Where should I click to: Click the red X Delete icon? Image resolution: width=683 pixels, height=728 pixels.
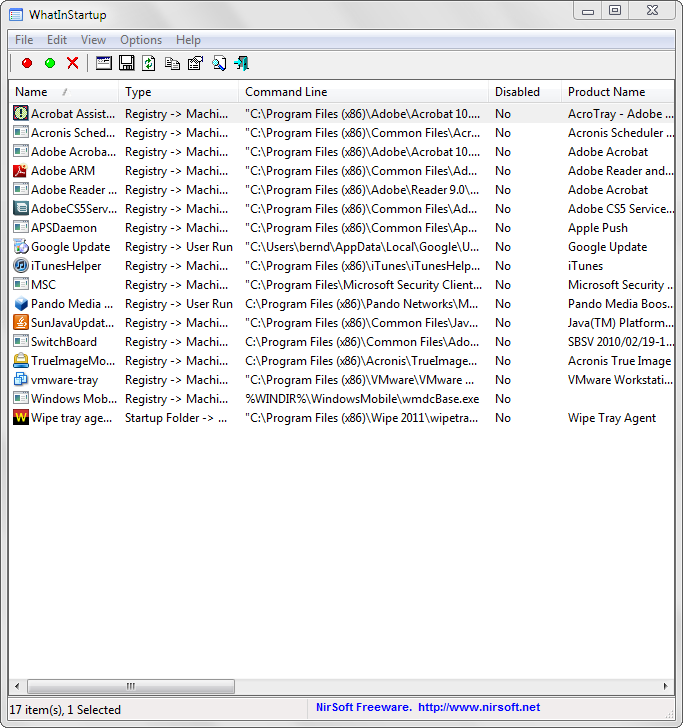point(73,63)
